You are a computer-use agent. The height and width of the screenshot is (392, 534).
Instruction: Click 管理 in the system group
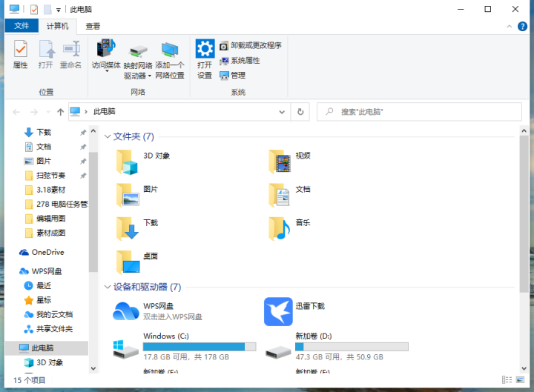(233, 76)
